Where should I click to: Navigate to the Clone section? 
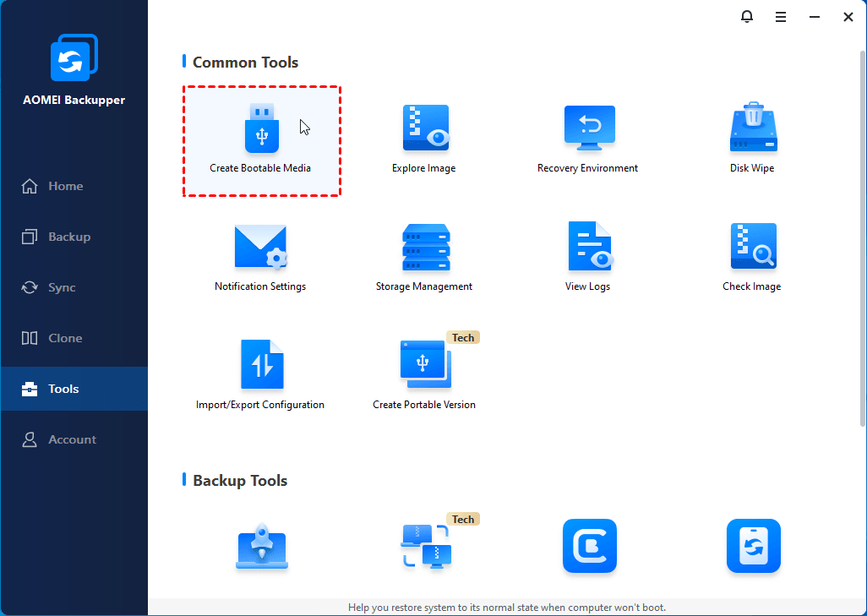coord(65,338)
